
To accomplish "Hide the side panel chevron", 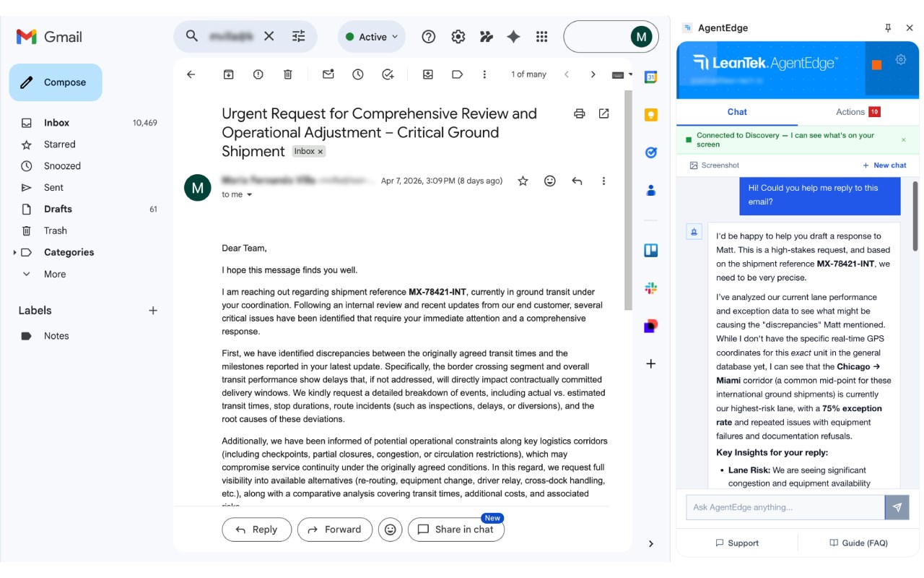I will 651,544.
